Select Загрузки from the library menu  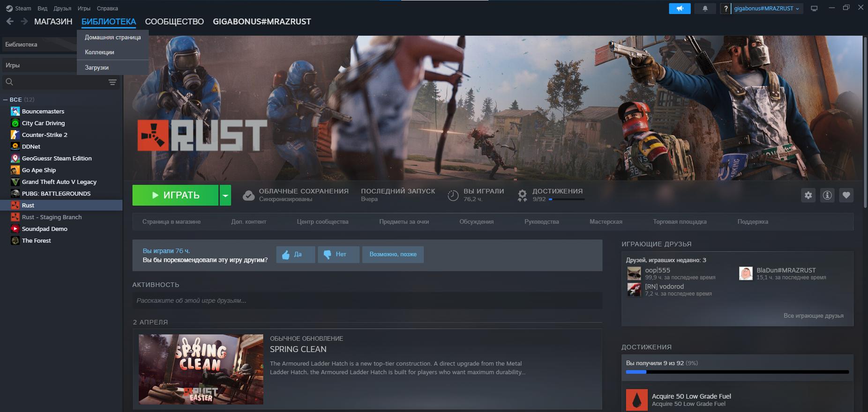(97, 67)
